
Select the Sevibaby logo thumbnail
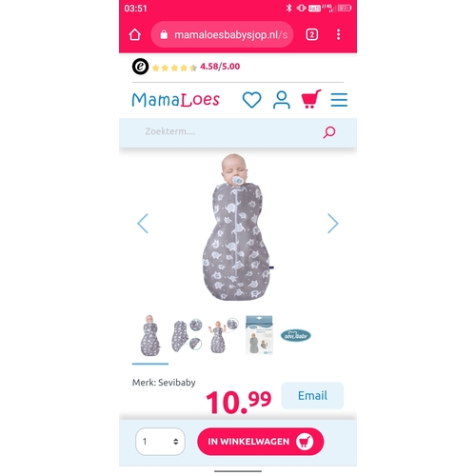click(x=295, y=335)
